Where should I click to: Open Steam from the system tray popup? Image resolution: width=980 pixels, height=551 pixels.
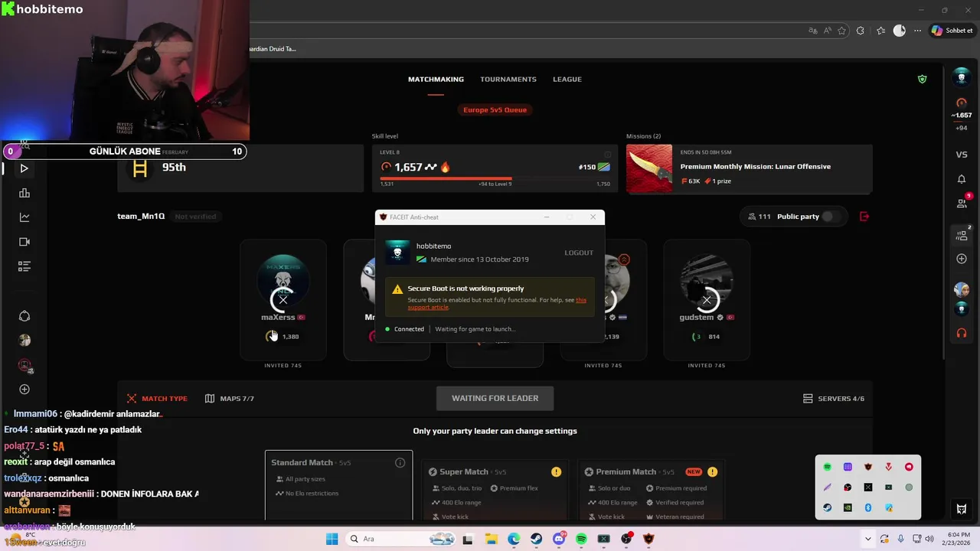click(827, 508)
